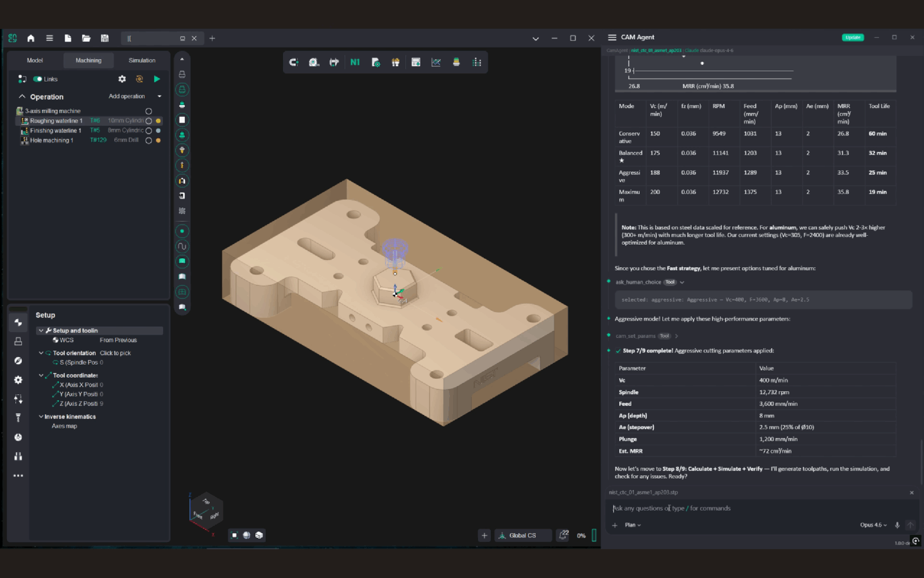Select the binoculars icon in the left sidebar
Image resolution: width=924 pixels, height=578 pixels.
coord(18,456)
